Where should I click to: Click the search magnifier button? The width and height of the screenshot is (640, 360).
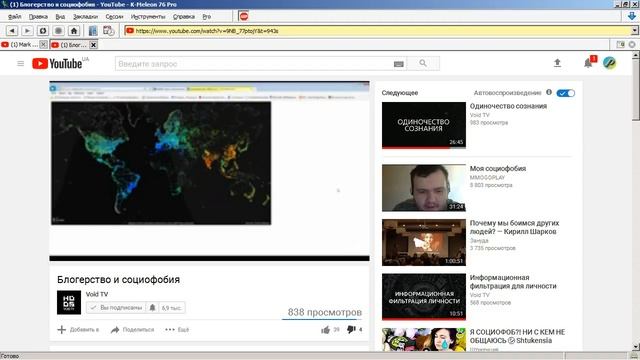(423, 63)
